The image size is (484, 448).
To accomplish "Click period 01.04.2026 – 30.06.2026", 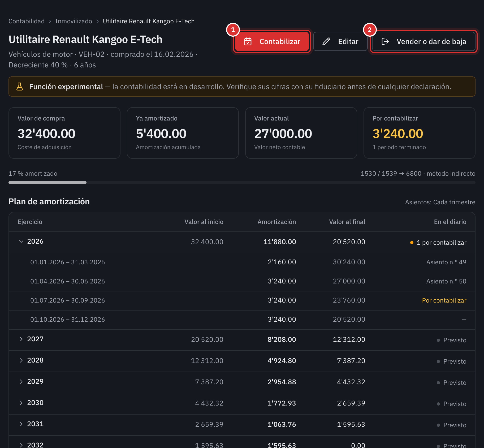I will pos(67,281).
